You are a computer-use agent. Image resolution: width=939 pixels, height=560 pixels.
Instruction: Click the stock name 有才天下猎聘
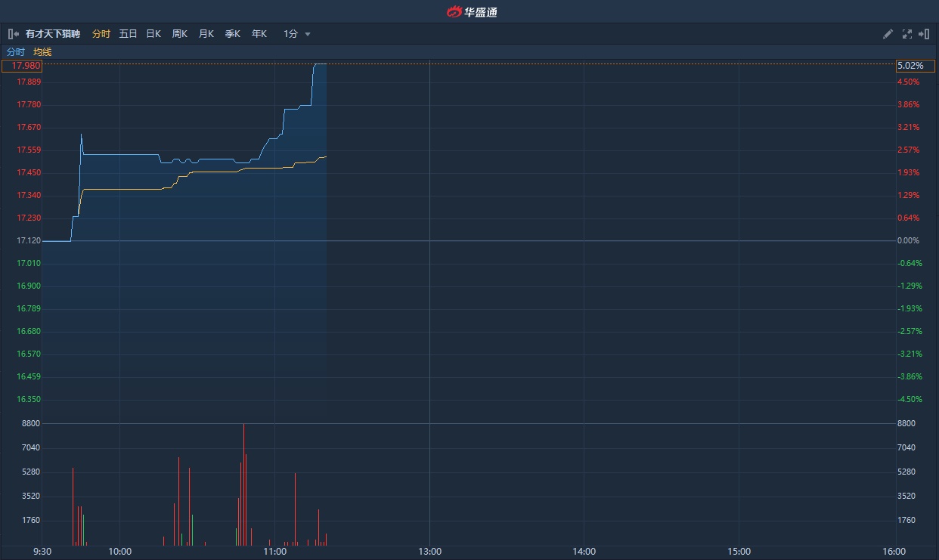pyautogui.click(x=53, y=34)
